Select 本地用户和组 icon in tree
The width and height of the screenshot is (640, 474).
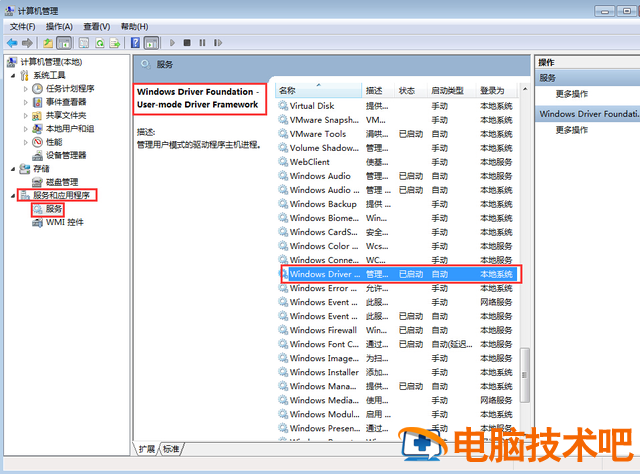pos(37,129)
